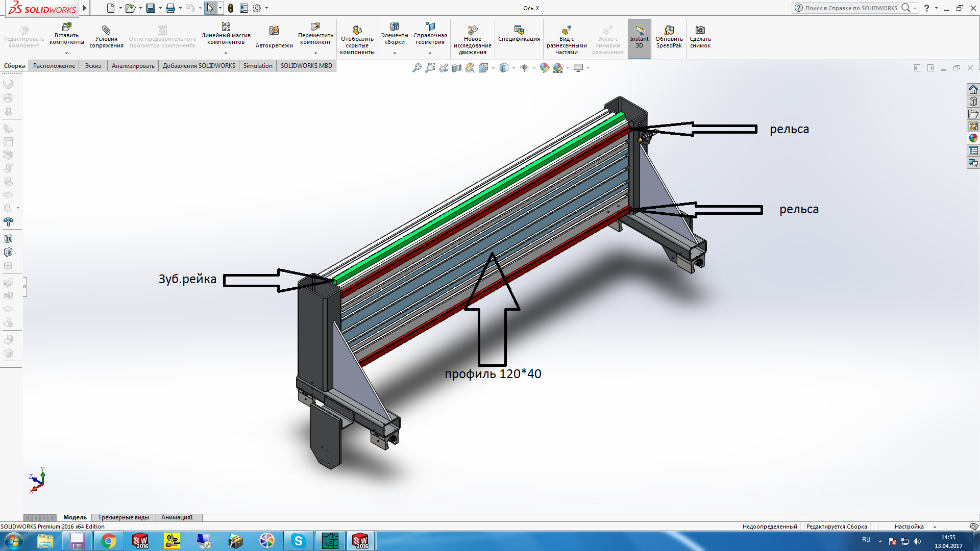980x551 pixels.
Task: Open the Options gear dropdown arrow
Action: point(266,8)
